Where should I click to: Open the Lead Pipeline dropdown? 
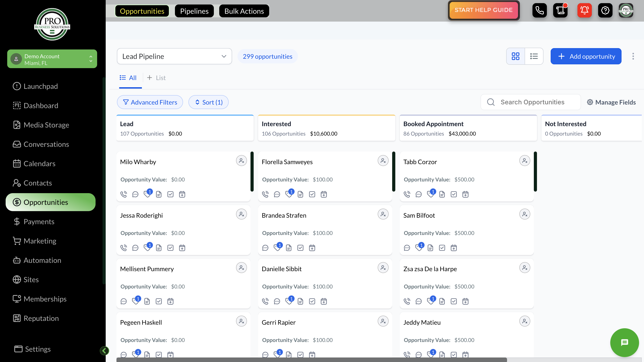174,56
